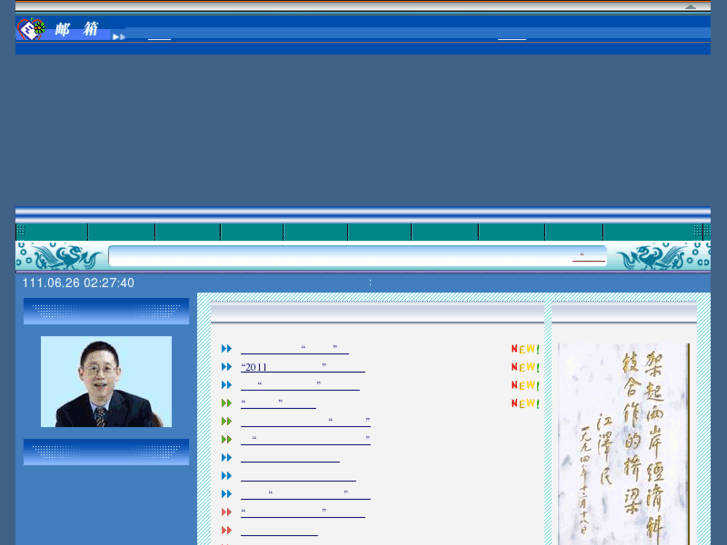The image size is (727, 545).
Task: Click the blue arrow bullet beside "2011" link
Action: [226, 367]
